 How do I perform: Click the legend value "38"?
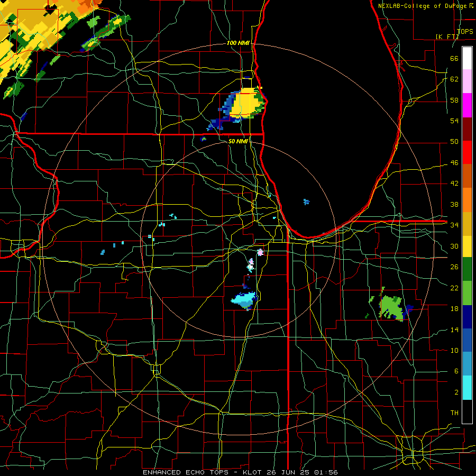coord(454,204)
